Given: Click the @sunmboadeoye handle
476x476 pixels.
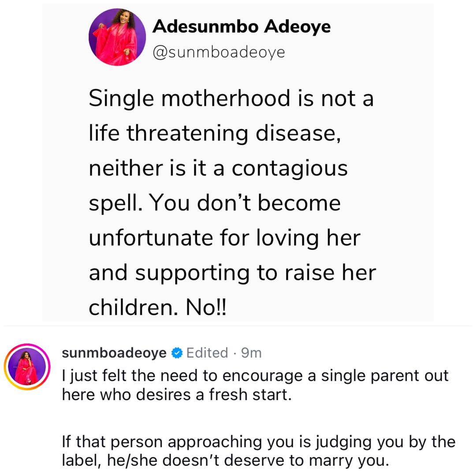Looking at the screenshot, I should [219, 52].
